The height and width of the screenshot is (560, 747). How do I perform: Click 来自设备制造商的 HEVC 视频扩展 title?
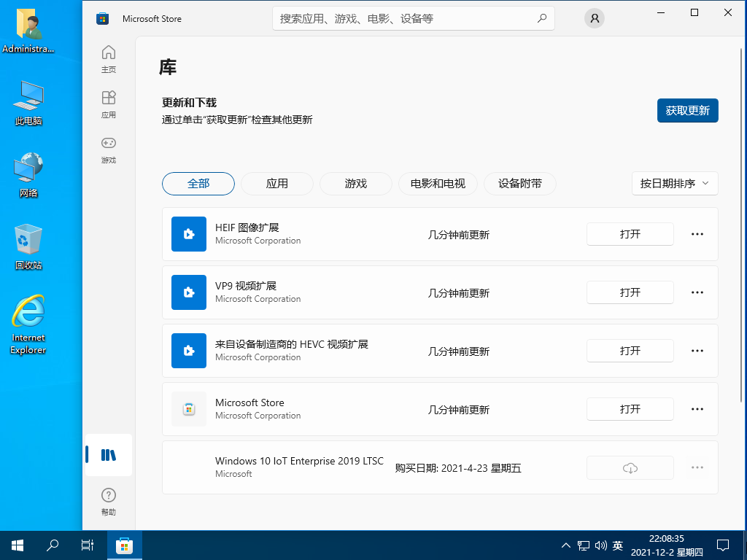292,344
